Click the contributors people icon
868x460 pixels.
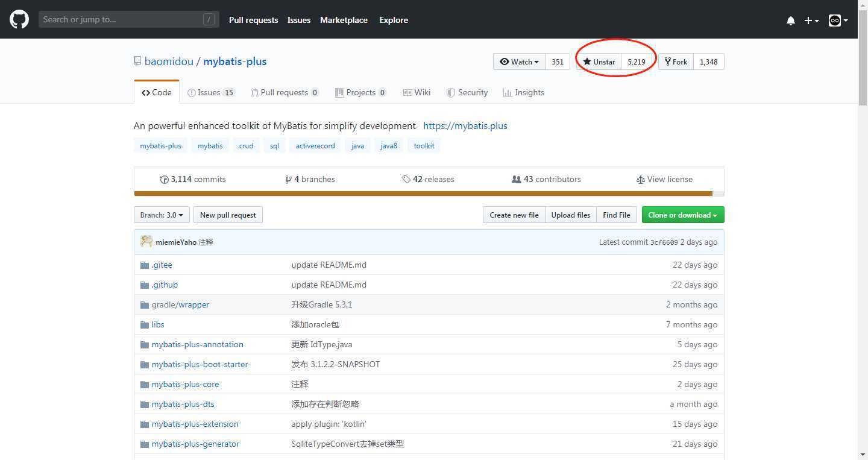(x=516, y=180)
